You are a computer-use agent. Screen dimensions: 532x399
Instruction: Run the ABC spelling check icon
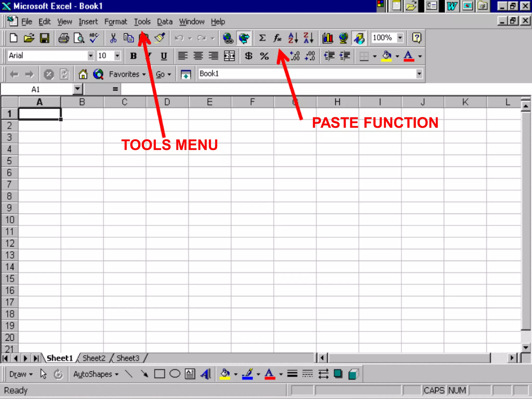pyautogui.click(x=94, y=38)
